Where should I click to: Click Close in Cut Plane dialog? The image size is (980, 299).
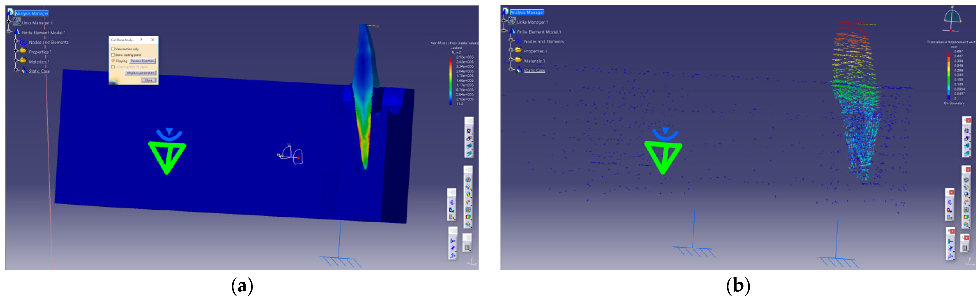[148, 80]
